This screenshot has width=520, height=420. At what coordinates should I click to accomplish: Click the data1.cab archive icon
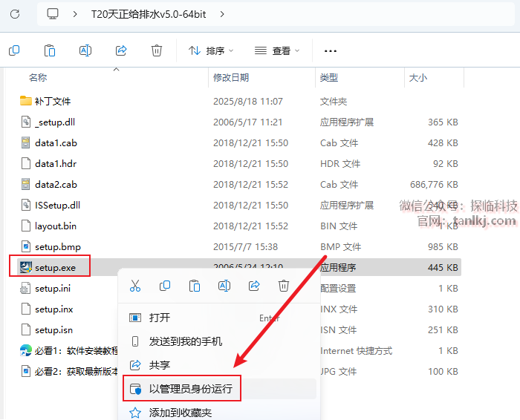tap(25, 142)
